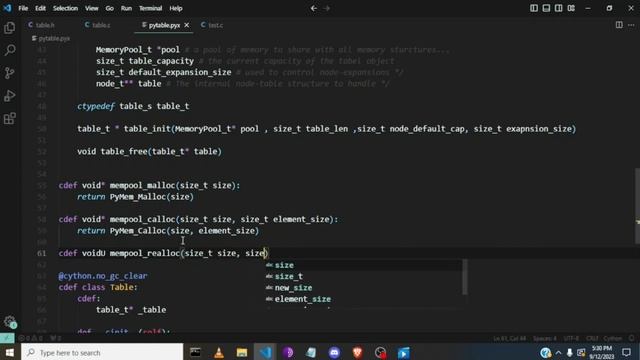Change the Cython language mode

tap(612, 338)
